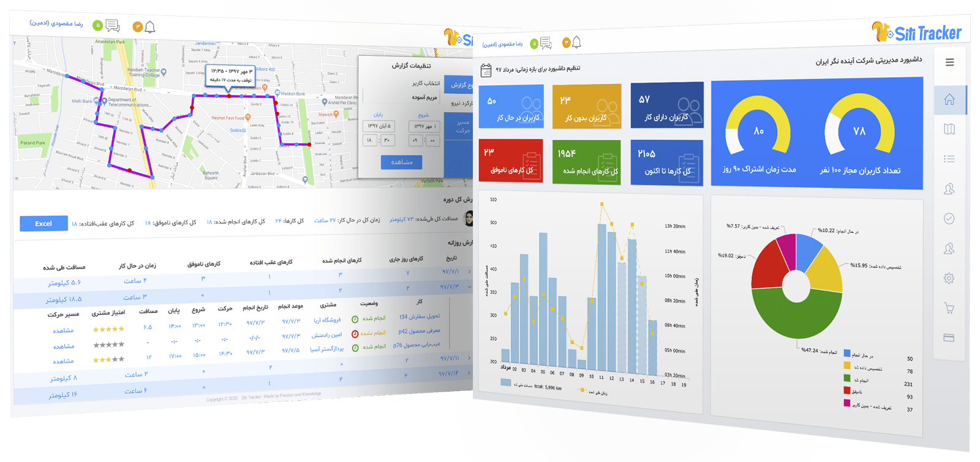Screen dimensions: 980x462
Task: Click the تحویل سفارش t34 task link
Action: point(420,317)
